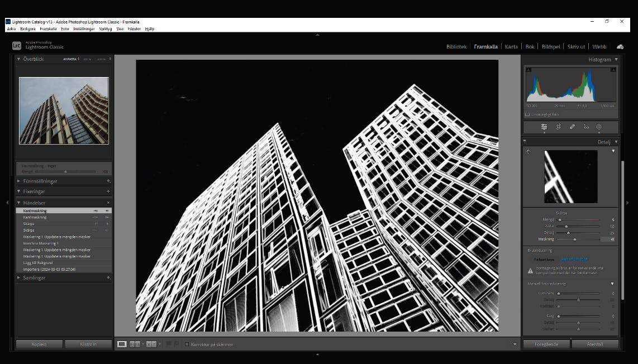Adjust the Maskning slider handle
The height and width of the screenshot is (364, 638).
[x=574, y=240]
